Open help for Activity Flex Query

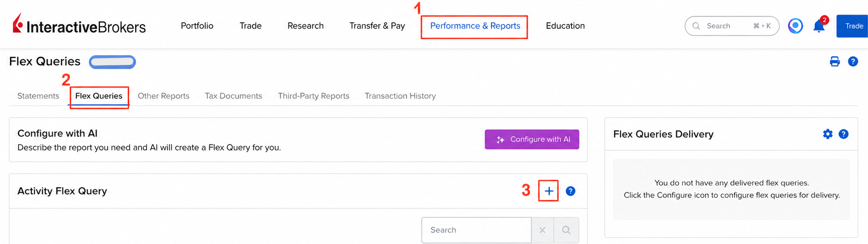point(570,191)
